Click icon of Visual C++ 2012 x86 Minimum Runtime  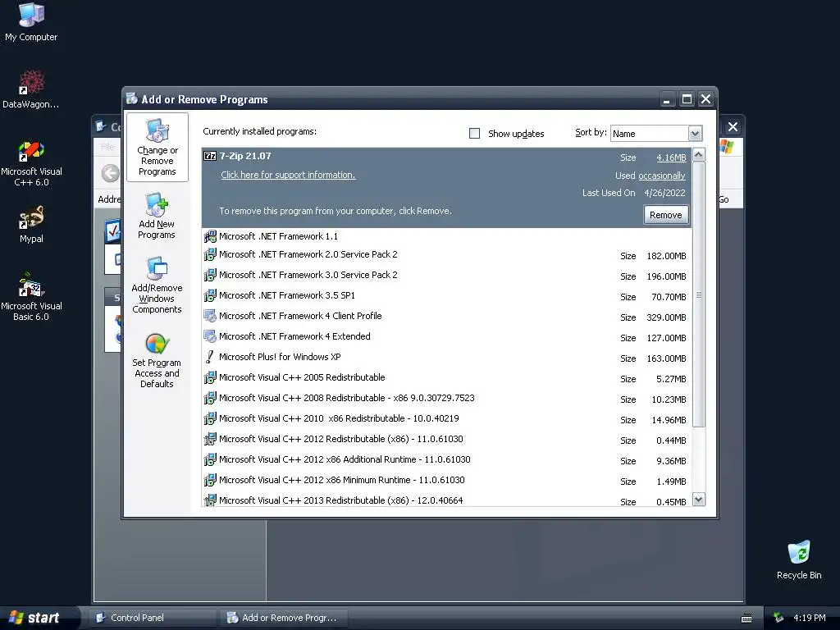[210, 480]
